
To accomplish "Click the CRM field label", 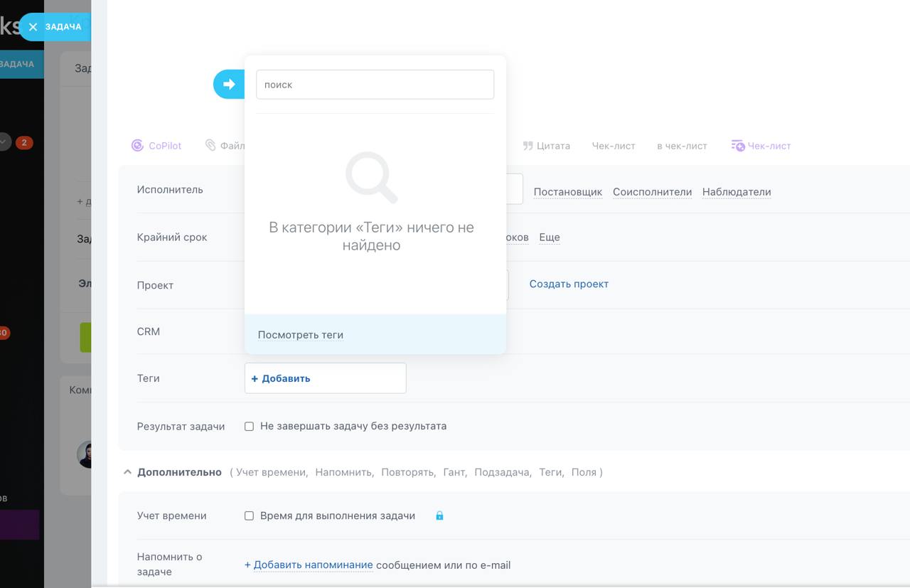I will coord(149,331).
